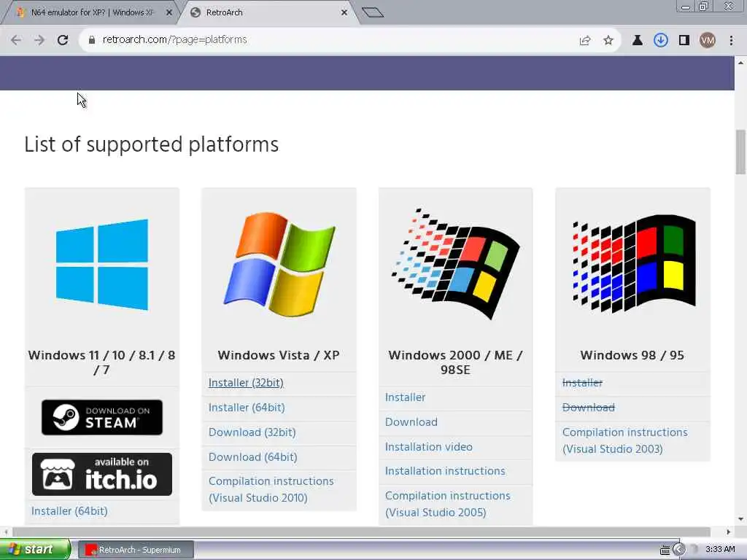Click the Windows 11 / 10 / 8.1 title
The height and width of the screenshot is (560, 747).
point(101,362)
